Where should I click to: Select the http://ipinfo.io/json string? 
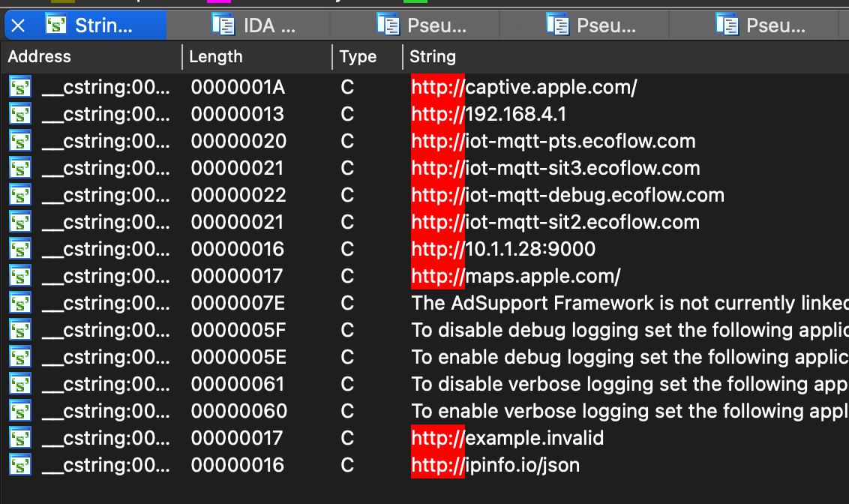(496, 465)
